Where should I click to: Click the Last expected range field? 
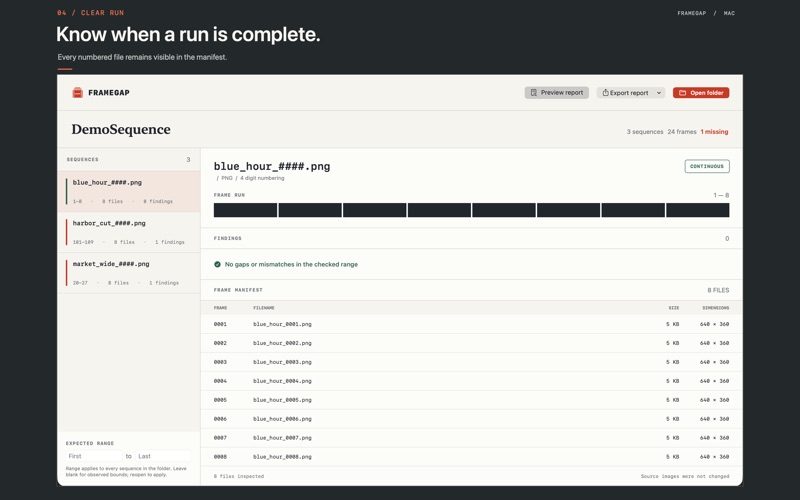point(163,456)
